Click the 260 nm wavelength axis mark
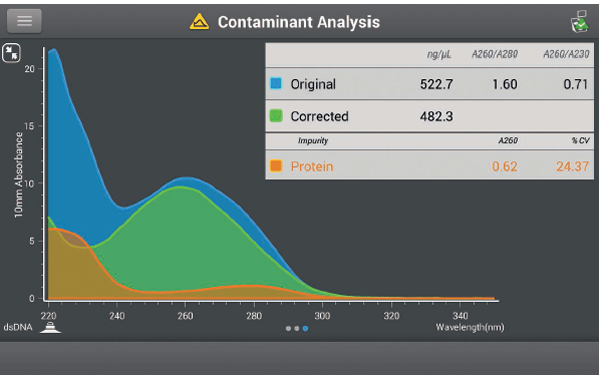The image size is (600, 378). (185, 316)
